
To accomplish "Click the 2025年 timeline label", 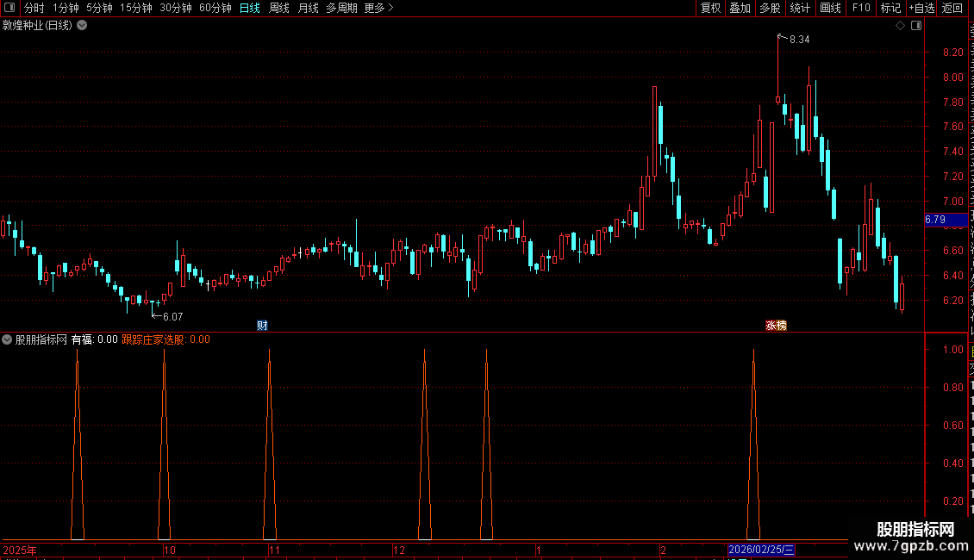I will pos(19,550).
